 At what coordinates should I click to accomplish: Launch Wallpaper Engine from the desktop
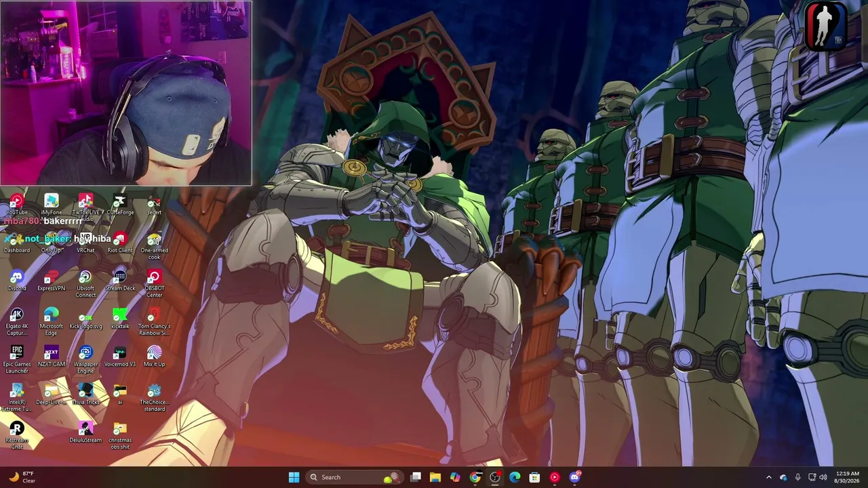(85, 359)
